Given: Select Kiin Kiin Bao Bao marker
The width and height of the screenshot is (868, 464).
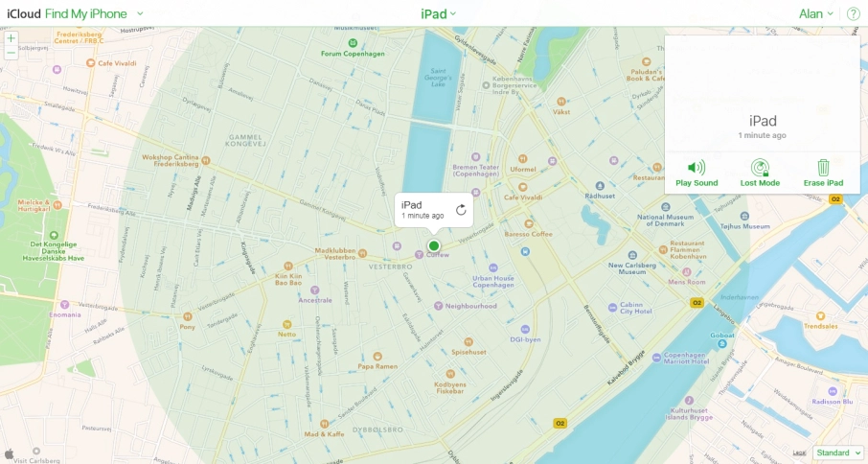Looking at the screenshot, I should pyautogui.click(x=287, y=267).
